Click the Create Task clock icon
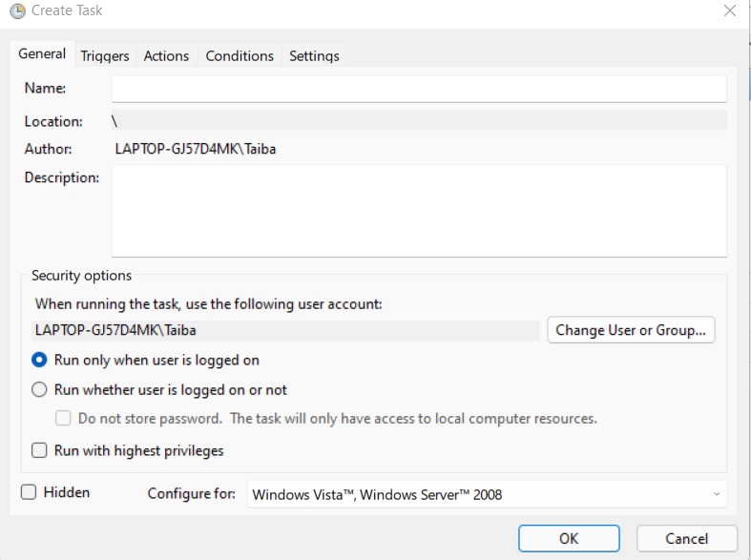 pyautogui.click(x=16, y=11)
